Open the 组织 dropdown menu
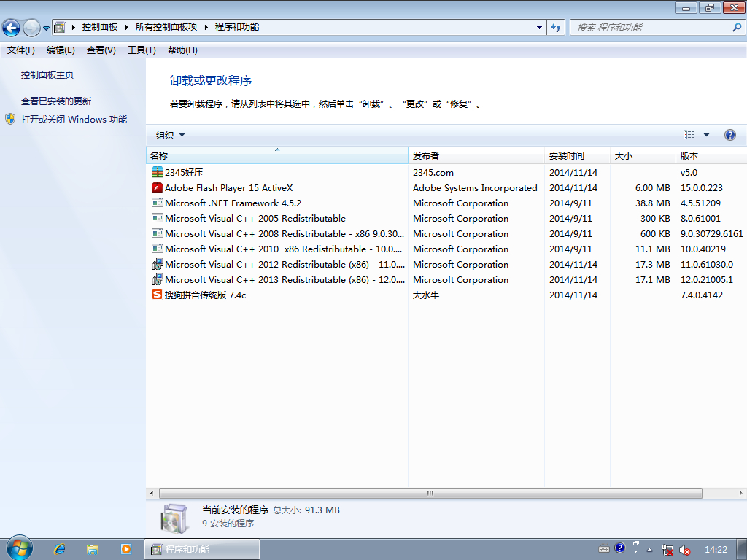747x560 pixels. [x=170, y=135]
